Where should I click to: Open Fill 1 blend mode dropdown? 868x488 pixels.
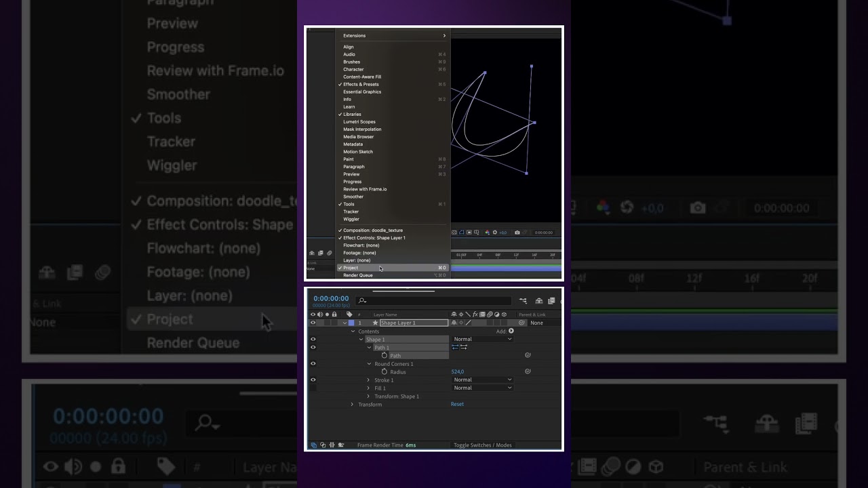coord(482,388)
